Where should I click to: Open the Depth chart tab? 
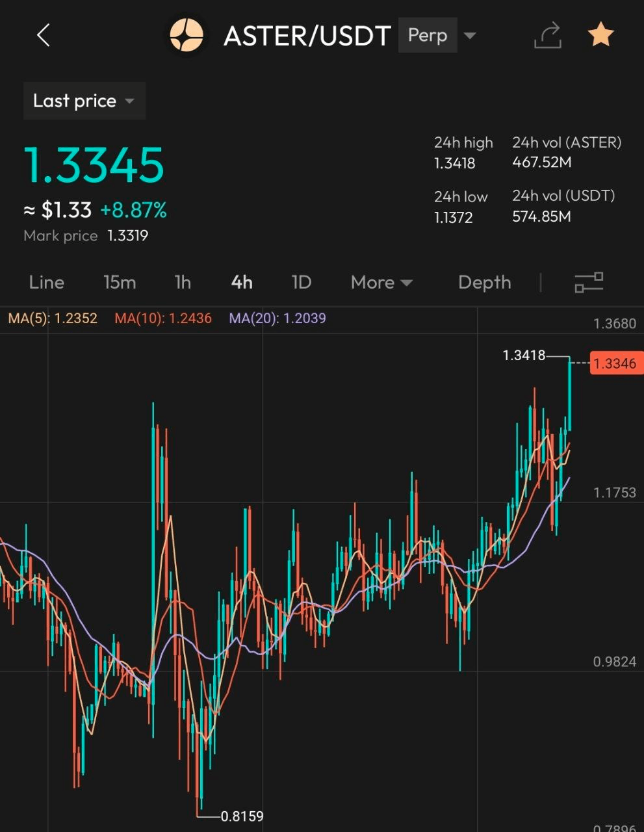[484, 282]
